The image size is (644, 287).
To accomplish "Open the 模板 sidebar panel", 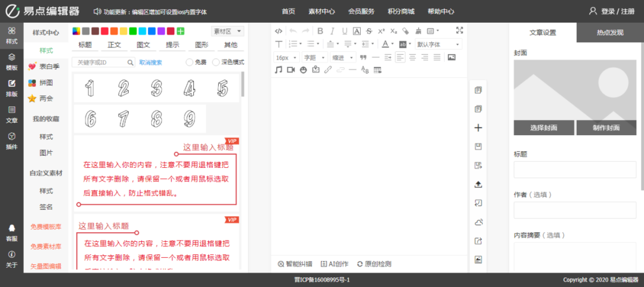I will click(11, 61).
